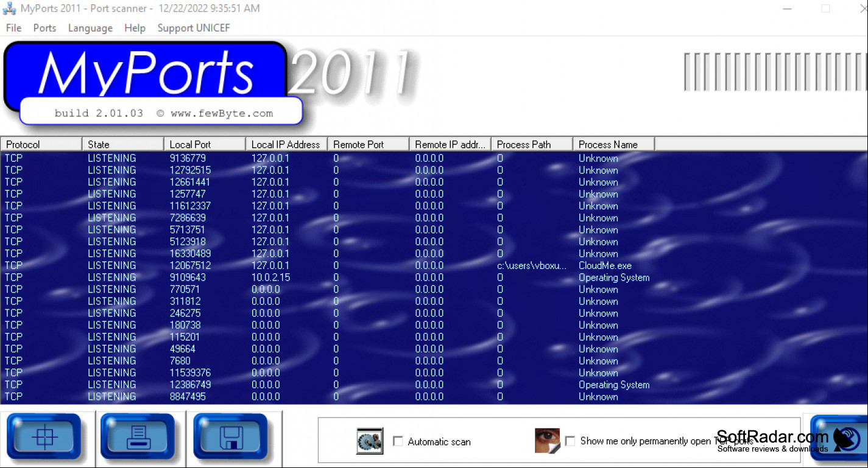Select local port 12792515 cell
Viewport: 868px width, 468px height.
pos(190,170)
